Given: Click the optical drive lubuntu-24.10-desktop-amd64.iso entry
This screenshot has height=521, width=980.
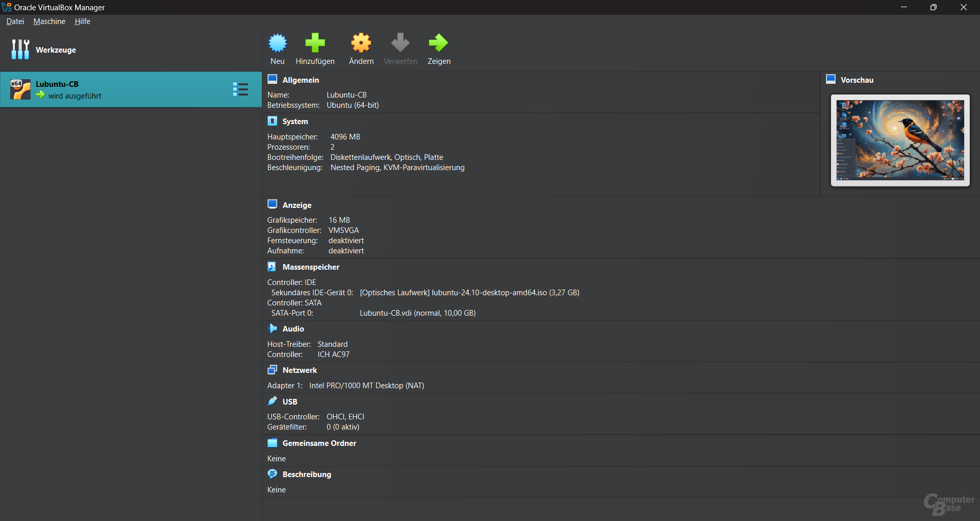Looking at the screenshot, I should [470, 293].
